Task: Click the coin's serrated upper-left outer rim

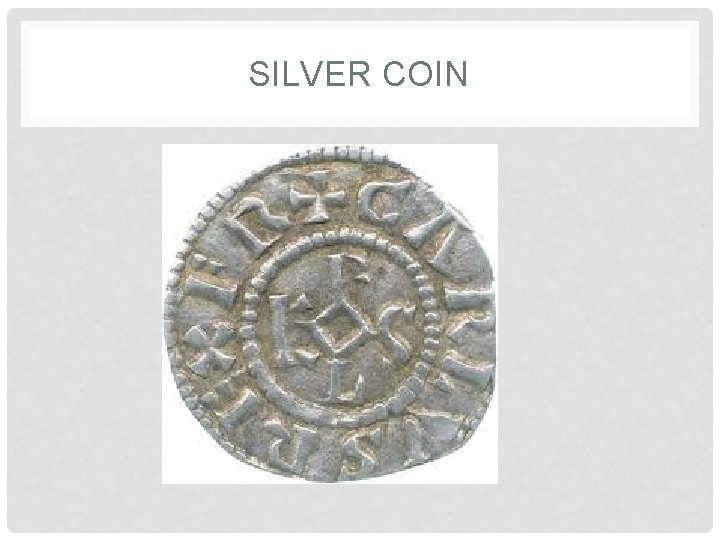Action: [x=204, y=220]
